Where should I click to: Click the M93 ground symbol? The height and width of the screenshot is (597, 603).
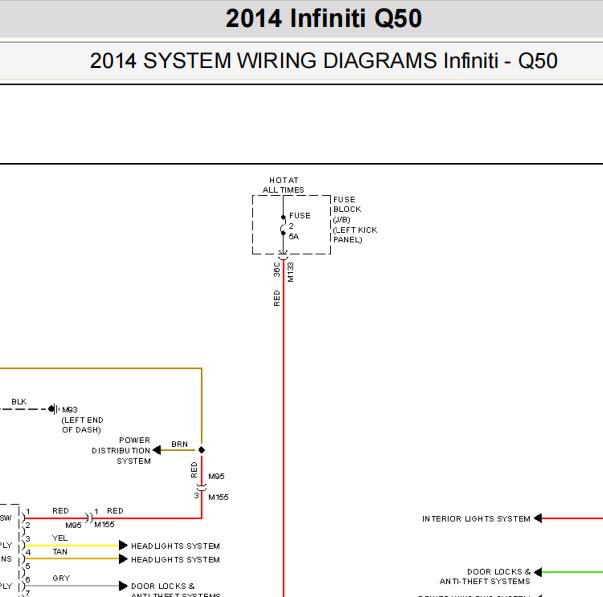tap(54, 409)
